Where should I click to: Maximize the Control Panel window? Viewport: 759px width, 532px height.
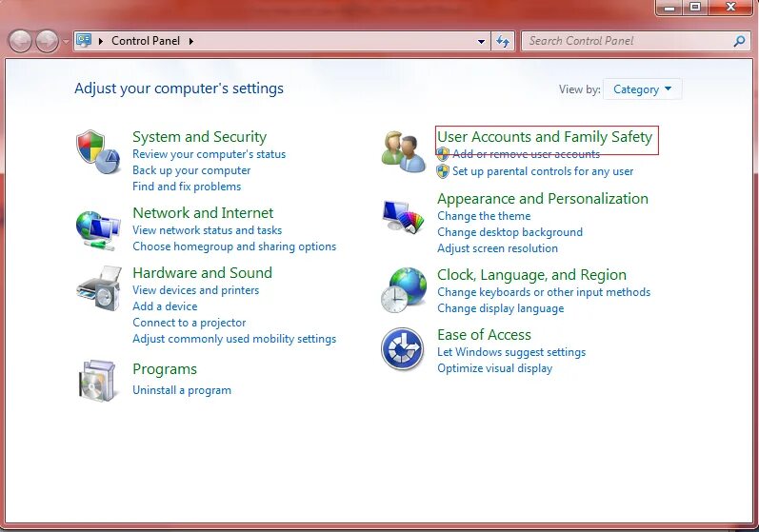pos(695,8)
